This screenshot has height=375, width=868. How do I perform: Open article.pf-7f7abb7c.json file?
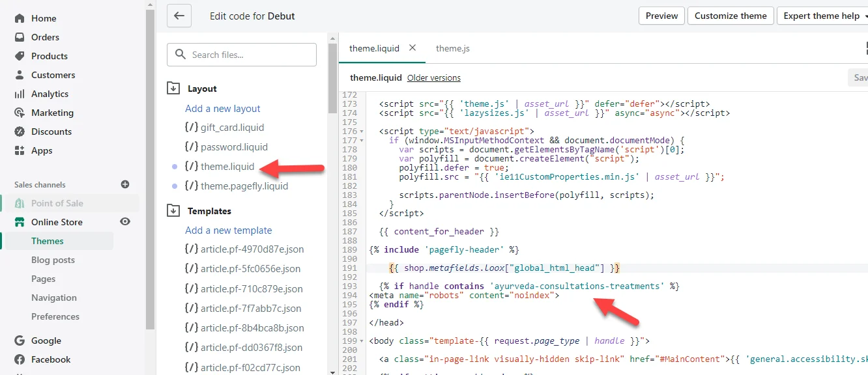point(243,309)
